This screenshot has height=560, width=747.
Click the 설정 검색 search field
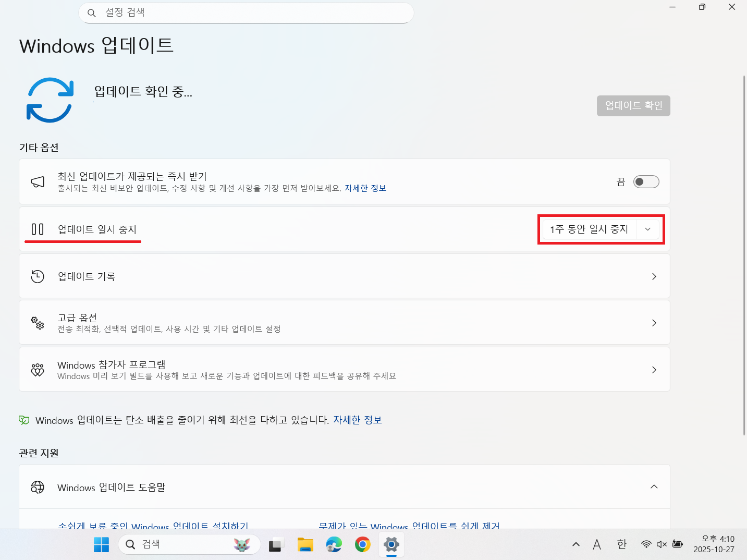point(246,13)
